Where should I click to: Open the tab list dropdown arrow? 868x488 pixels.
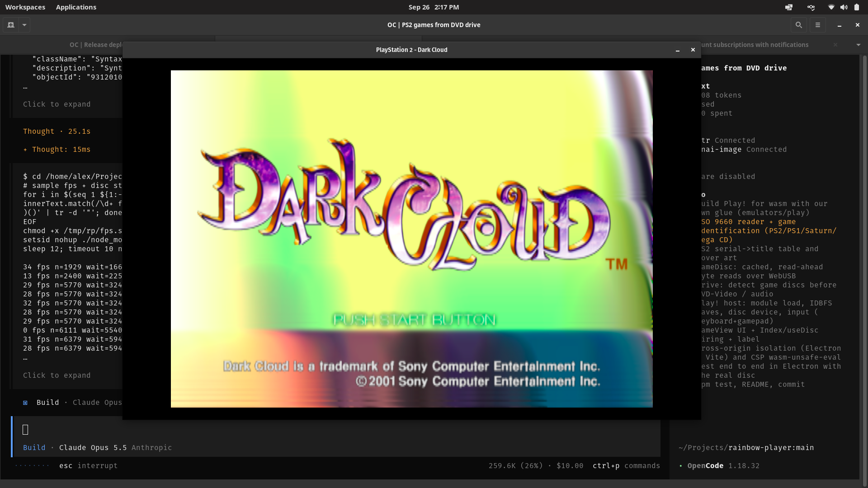click(x=858, y=45)
